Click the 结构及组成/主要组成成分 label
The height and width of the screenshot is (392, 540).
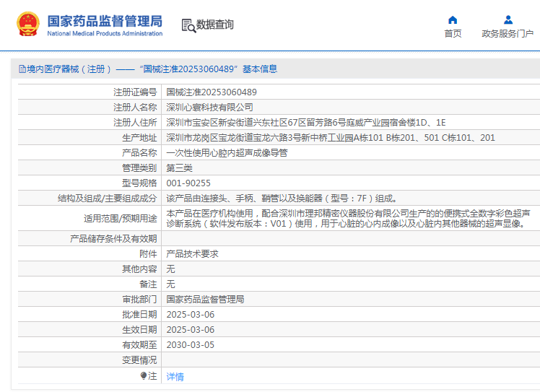coord(107,198)
